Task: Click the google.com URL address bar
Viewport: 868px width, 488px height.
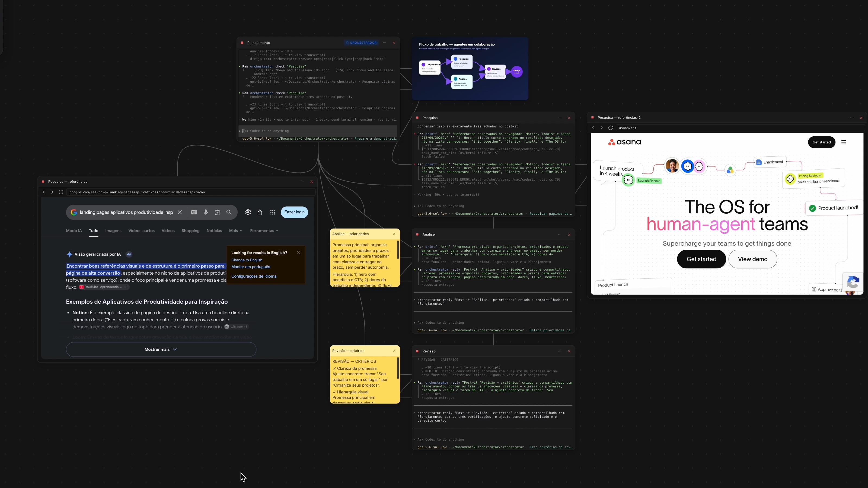Action: coord(192,192)
